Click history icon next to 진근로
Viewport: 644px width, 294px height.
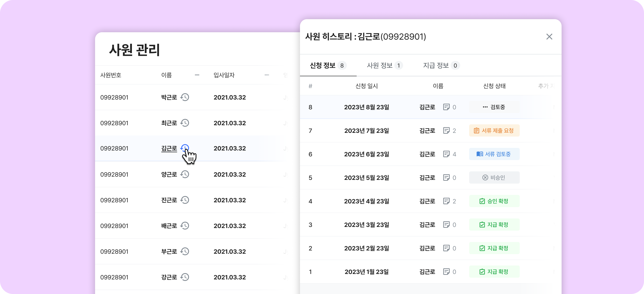point(185,200)
